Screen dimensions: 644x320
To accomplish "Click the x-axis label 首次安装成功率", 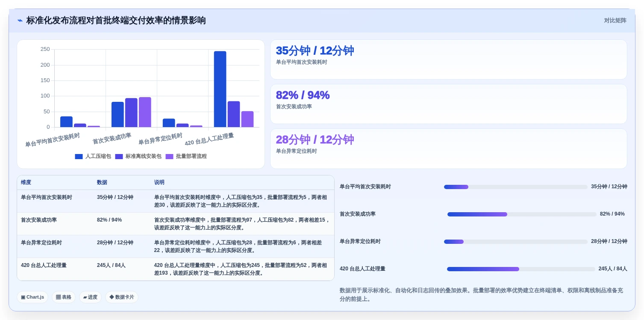I will click(x=112, y=138).
